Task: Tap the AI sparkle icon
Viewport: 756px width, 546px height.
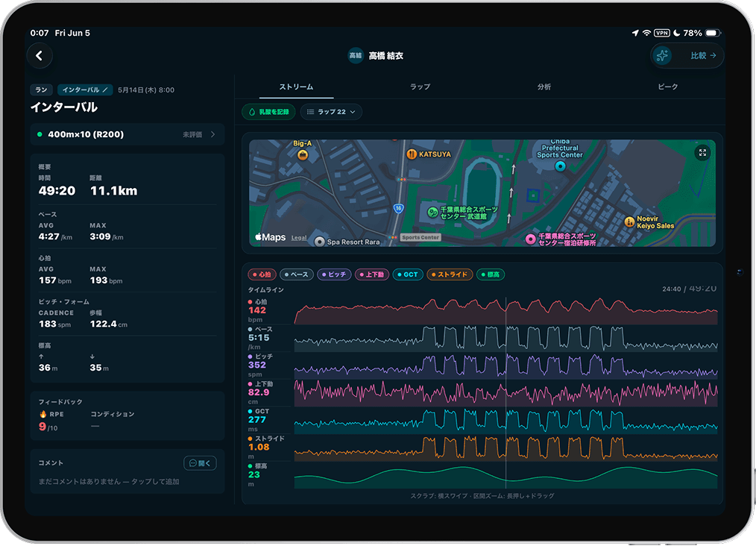Action: (663, 55)
